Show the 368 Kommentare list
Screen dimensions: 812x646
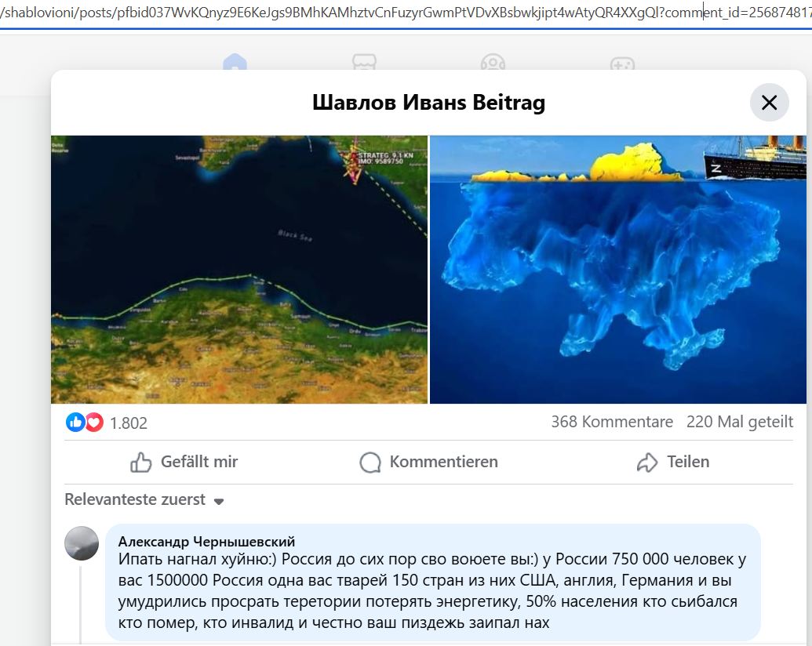point(612,422)
